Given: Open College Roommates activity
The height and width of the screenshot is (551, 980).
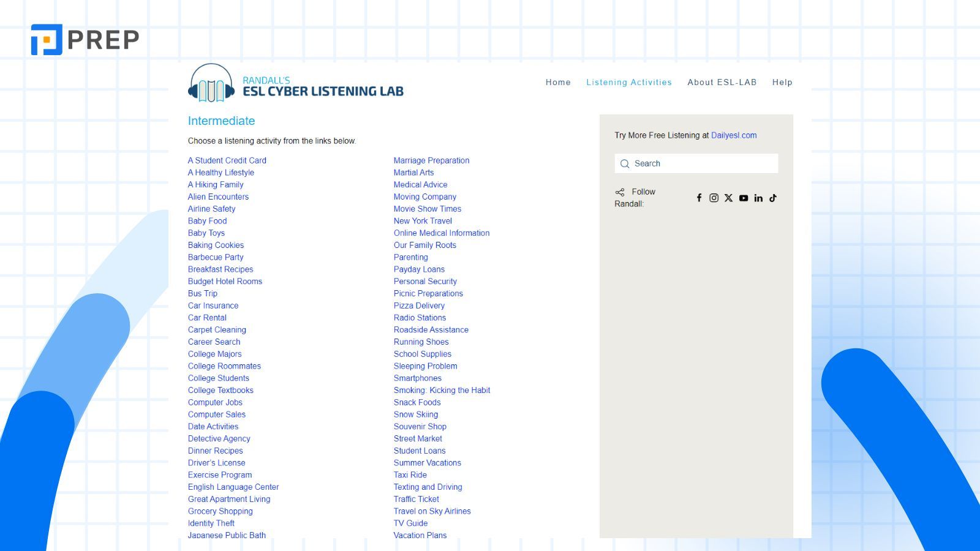Looking at the screenshot, I should [224, 366].
